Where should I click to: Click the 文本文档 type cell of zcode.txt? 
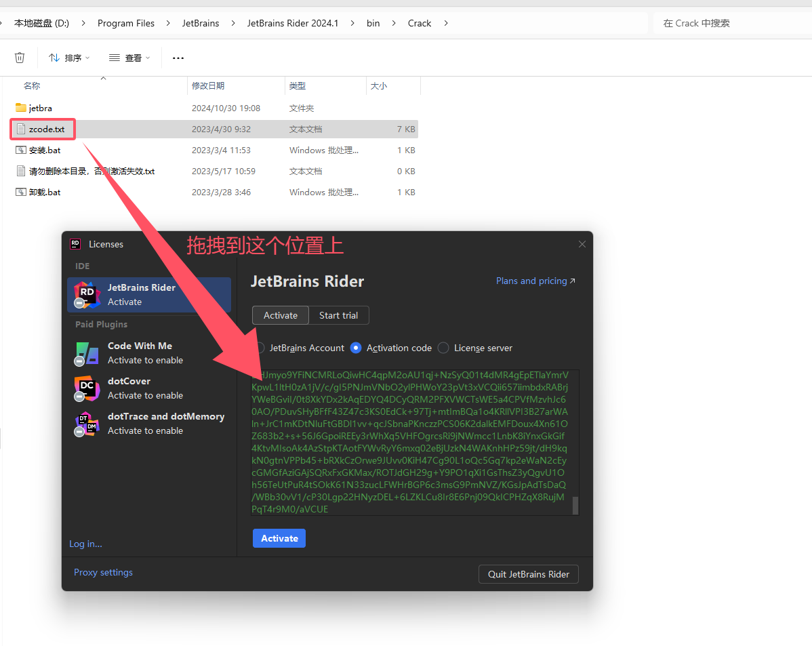pyautogui.click(x=306, y=129)
